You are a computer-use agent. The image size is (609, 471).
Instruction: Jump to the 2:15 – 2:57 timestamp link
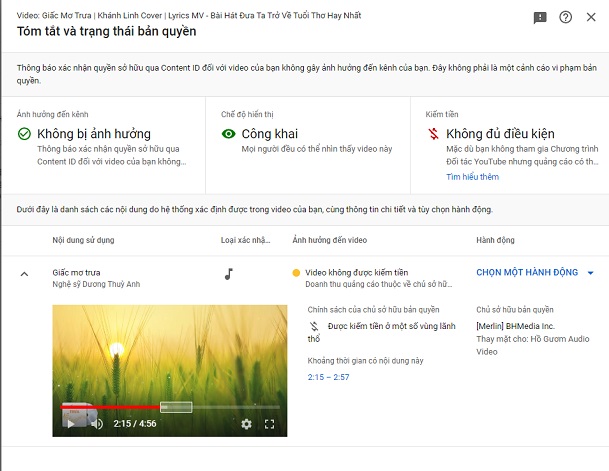pos(330,377)
